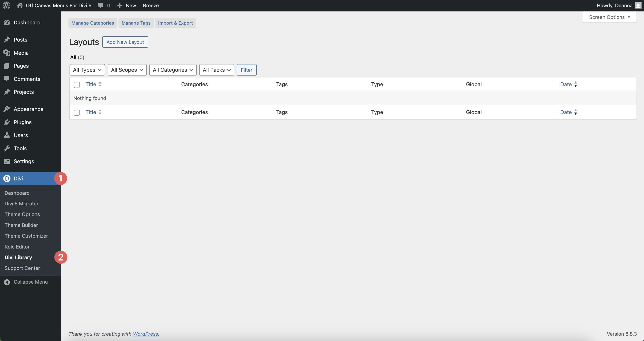644x341 pixels.
Task: Select the Tools wrench icon
Action: [x=7, y=148]
